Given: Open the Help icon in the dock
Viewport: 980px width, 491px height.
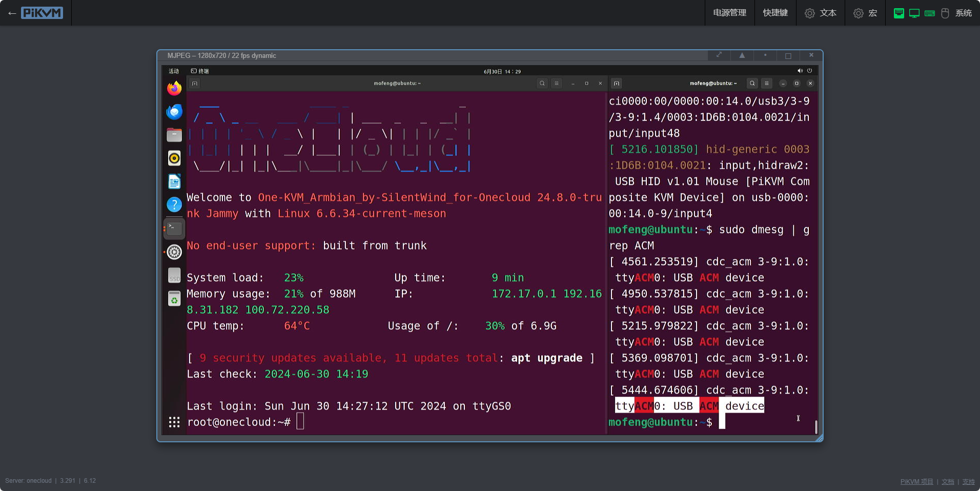Looking at the screenshot, I should [x=174, y=205].
